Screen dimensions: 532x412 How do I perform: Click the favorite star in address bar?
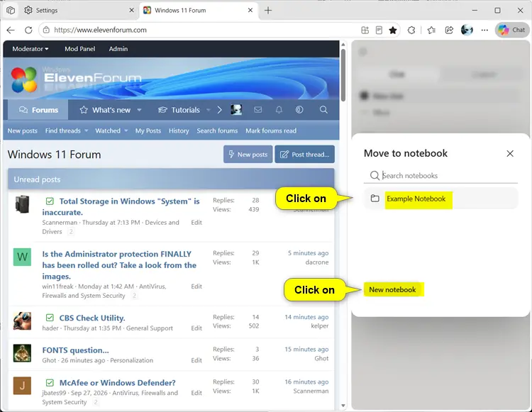(393, 30)
